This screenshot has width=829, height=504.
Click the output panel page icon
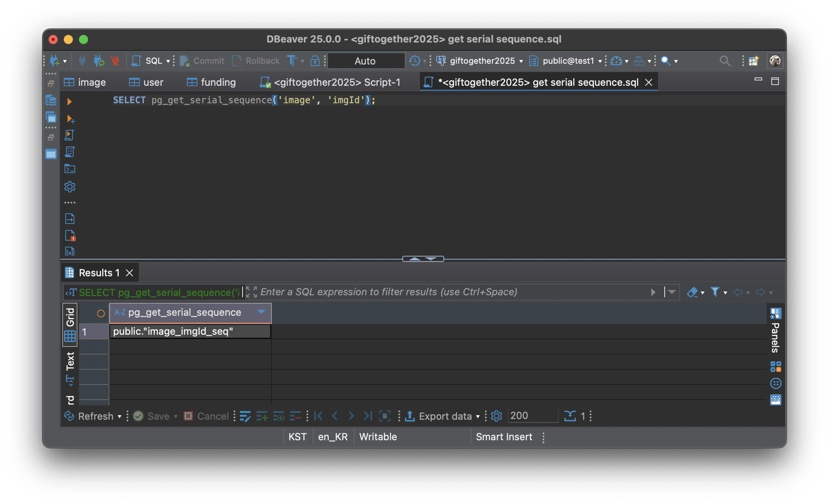[70, 219]
